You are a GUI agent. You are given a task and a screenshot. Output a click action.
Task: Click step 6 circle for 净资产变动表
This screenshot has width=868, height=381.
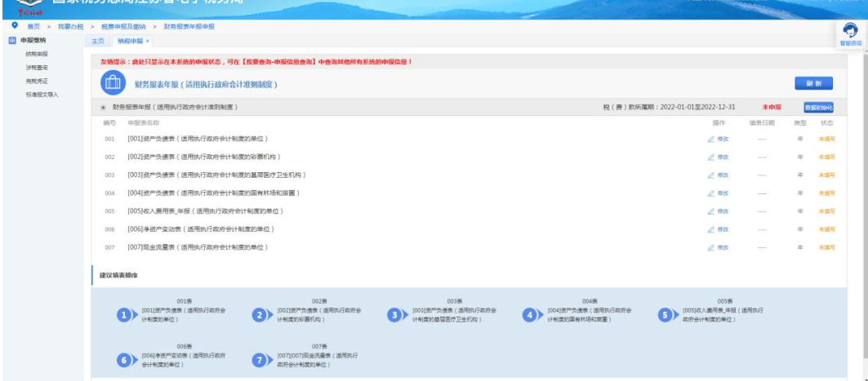click(124, 360)
